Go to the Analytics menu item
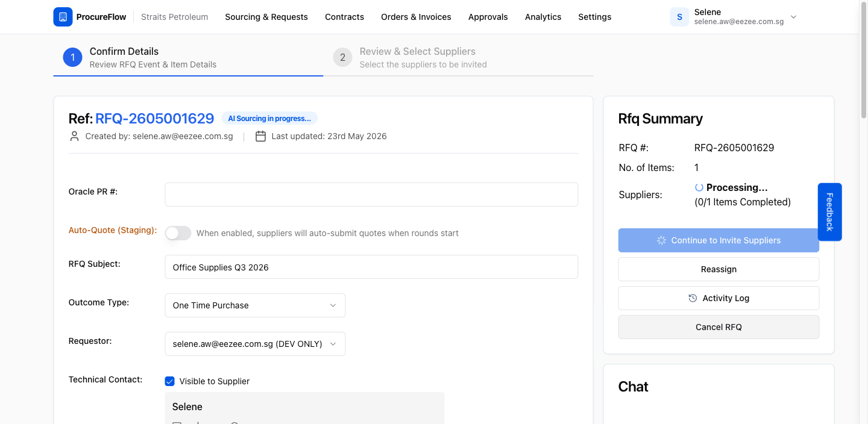The width and height of the screenshot is (868, 424). click(543, 17)
